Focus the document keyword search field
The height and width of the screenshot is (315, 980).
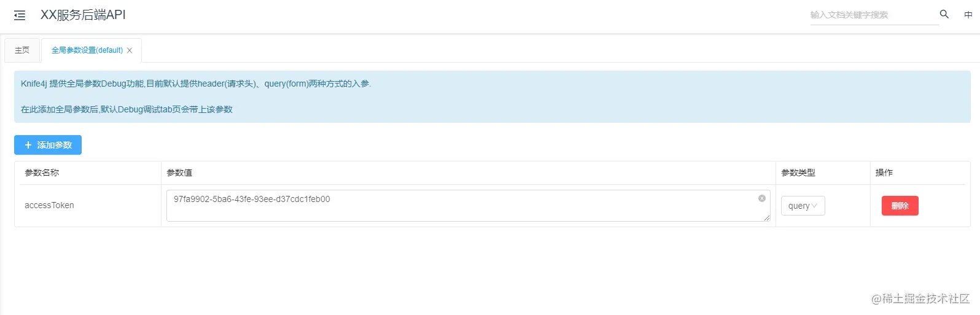(x=874, y=15)
